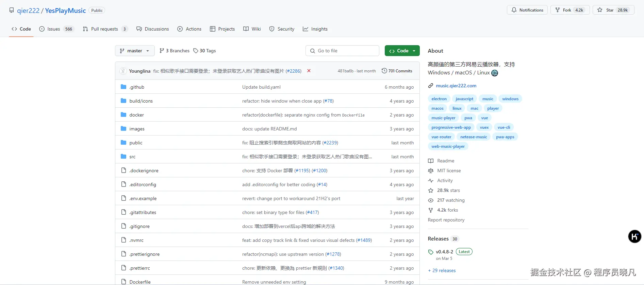Select the javascript topic tag

click(464, 99)
